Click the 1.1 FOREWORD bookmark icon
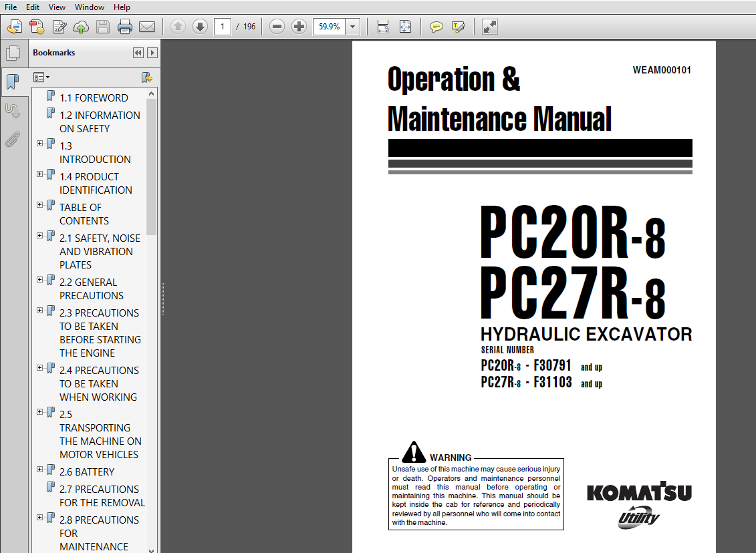Viewport: 756px width, 553px height. pos(51,96)
